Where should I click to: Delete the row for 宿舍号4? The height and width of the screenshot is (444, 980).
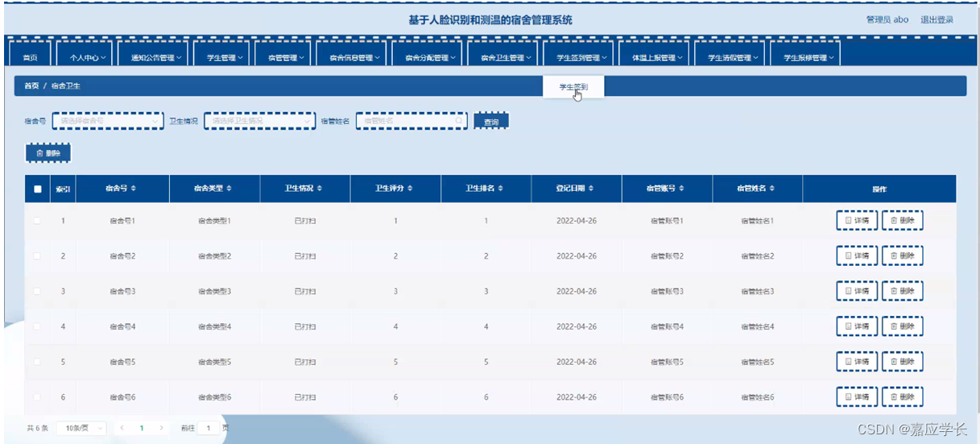(902, 326)
